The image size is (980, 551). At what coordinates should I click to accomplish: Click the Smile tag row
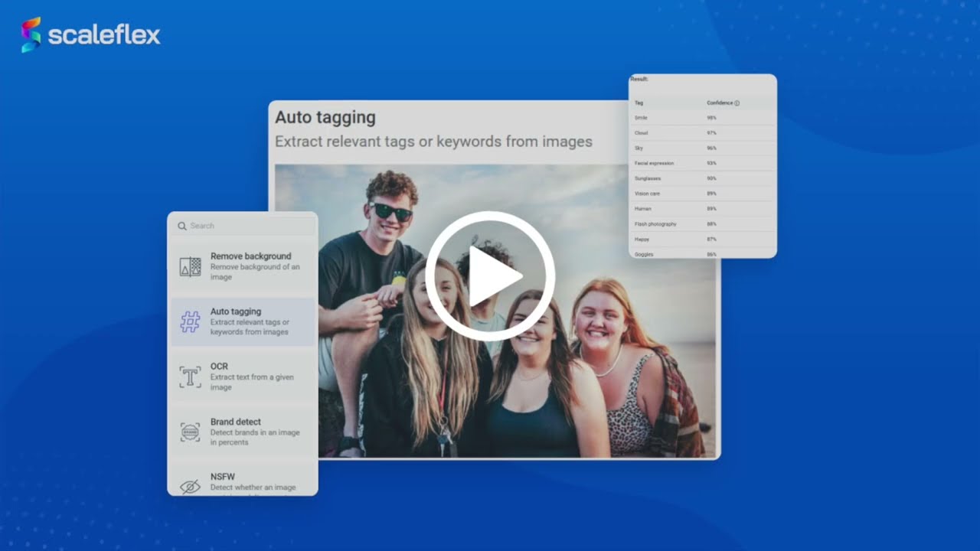click(703, 118)
